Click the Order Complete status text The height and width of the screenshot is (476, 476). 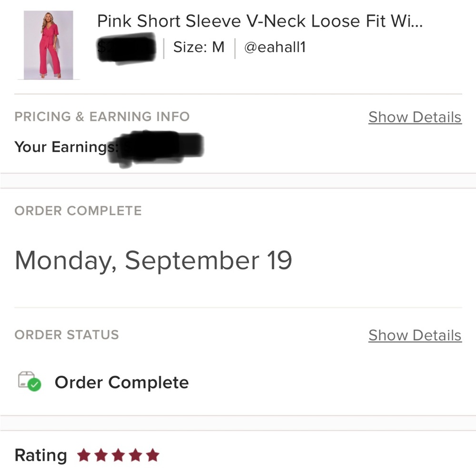point(122,382)
